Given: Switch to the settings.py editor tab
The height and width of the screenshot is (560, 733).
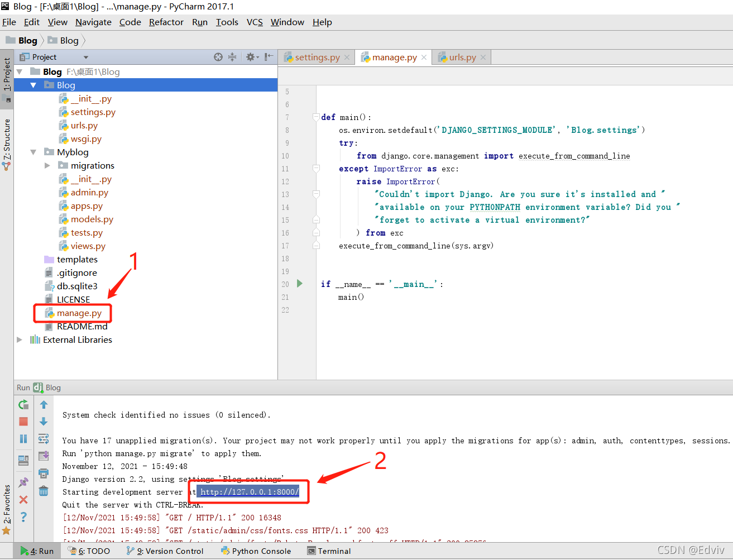Looking at the screenshot, I should pos(317,58).
